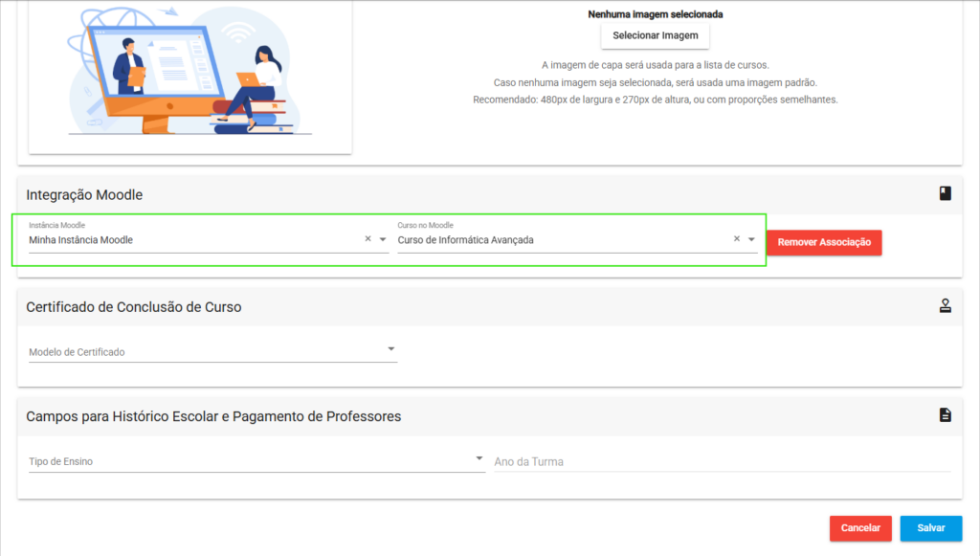Expand the Modelo de Certificado dropdown arrow

(390, 349)
